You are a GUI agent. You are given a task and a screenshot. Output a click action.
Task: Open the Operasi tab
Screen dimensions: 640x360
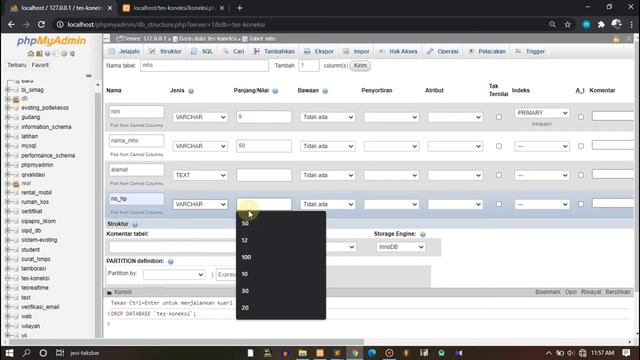tap(443, 51)
